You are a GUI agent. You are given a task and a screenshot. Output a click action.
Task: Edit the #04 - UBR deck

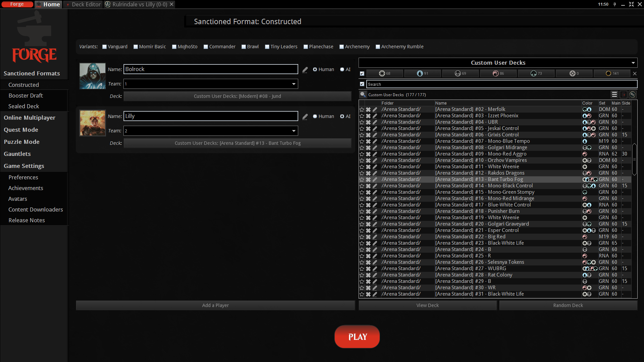point(375,122)
